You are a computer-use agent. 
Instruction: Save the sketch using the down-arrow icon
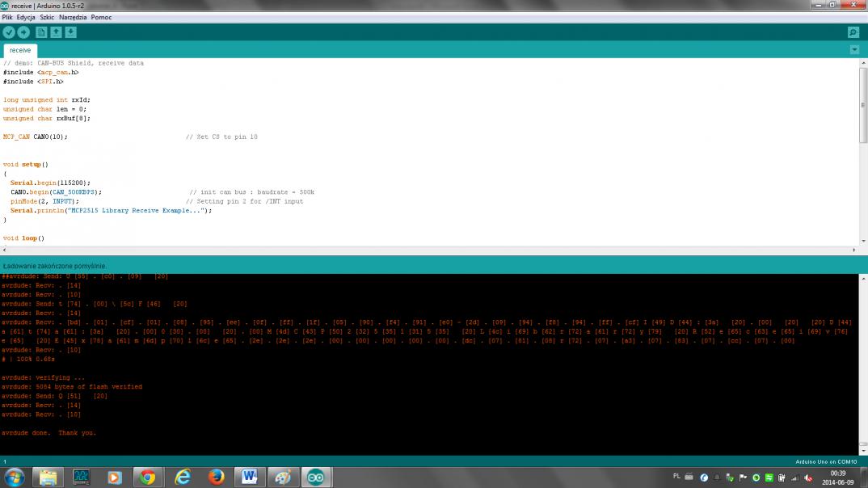pyautogui.click(x=70, y=32)
